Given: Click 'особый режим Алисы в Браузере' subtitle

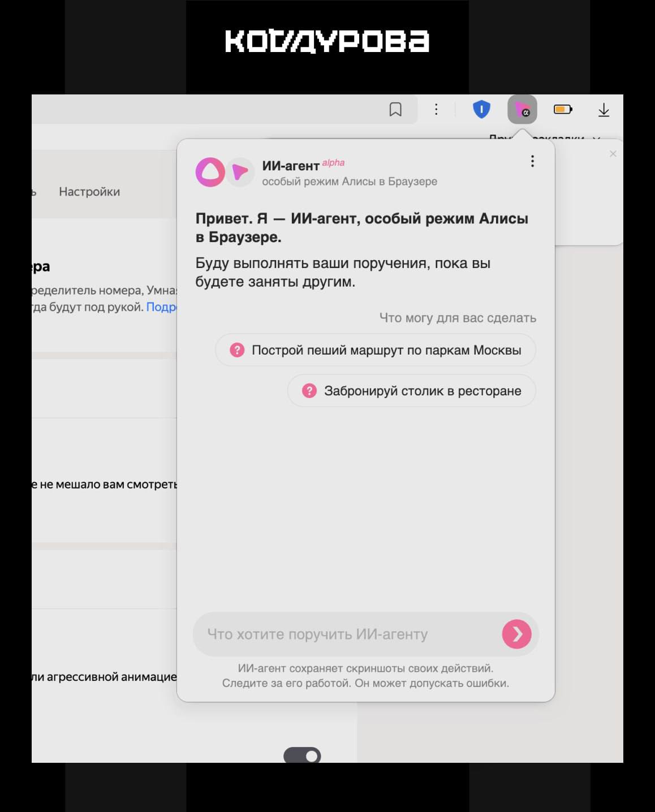Looking at the screenshot, I should coord(350,182).
